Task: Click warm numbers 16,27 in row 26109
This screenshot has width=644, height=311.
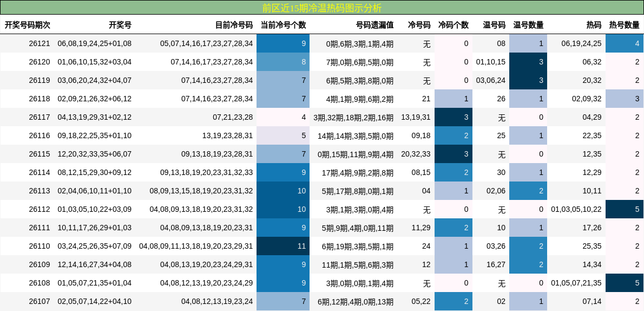Action: 496,264
